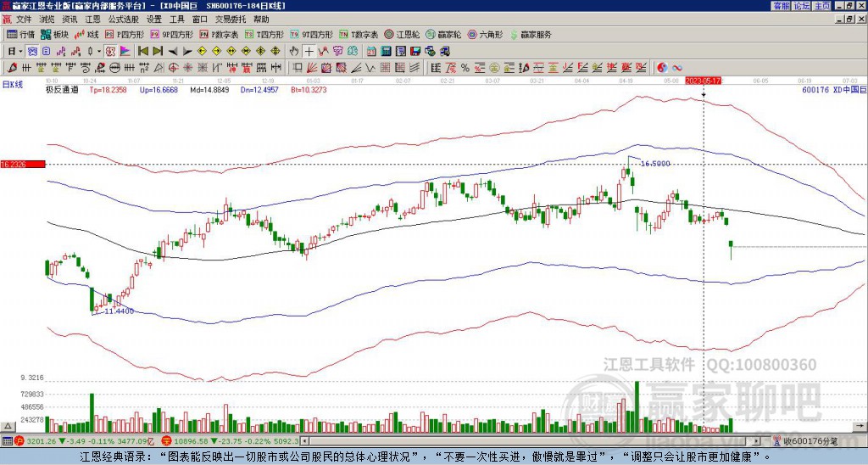Click the 论坛 forum button

(x=802, y=6)
